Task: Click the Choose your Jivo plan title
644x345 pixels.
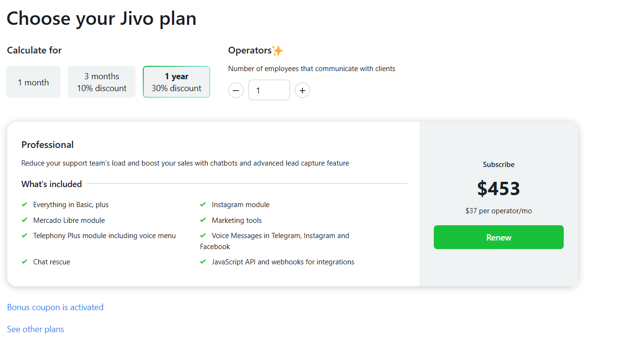Action: [x=101, y=18]
